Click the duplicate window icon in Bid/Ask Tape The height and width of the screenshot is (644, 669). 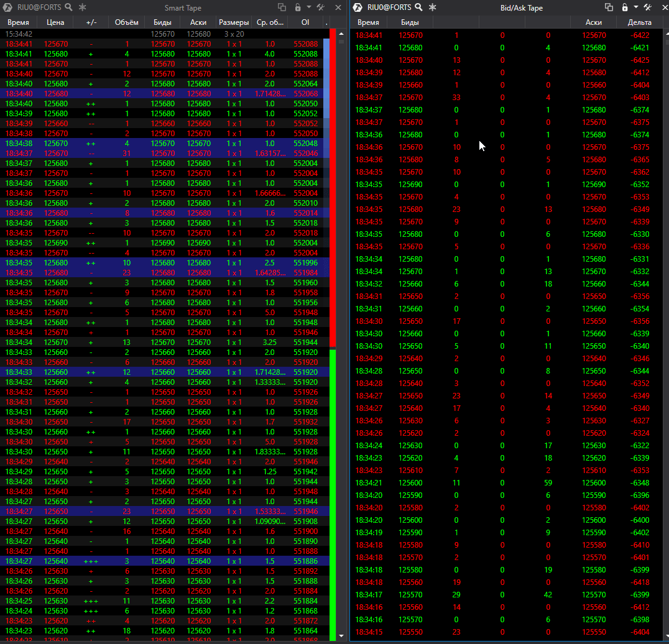[x=609, y=7]
